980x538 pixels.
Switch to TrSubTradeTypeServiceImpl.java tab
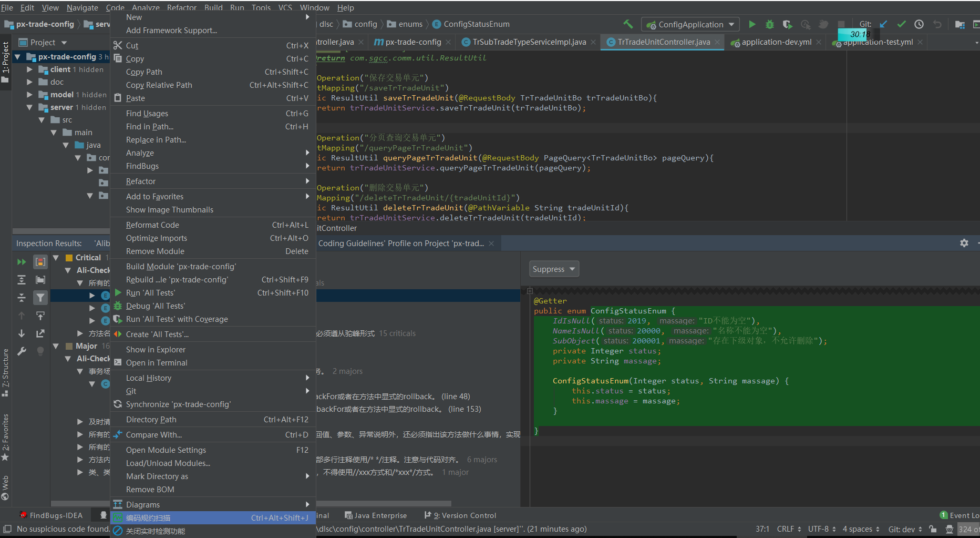pos(529,42)
